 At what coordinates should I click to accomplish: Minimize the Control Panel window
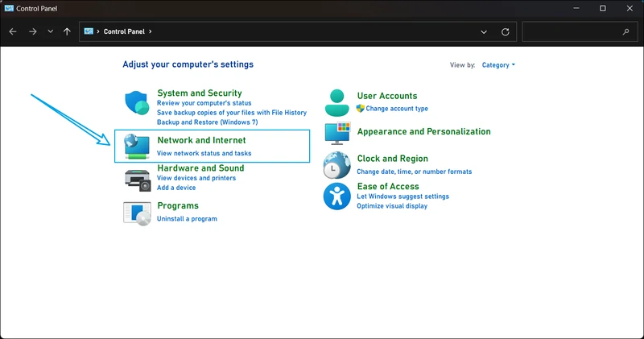[x=576, y=8]
